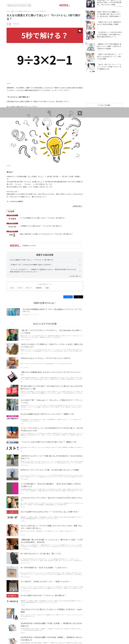Select the #基本 keyword tag
The image size is (129, 644).
pyautogui.click(x=47, y=288)
